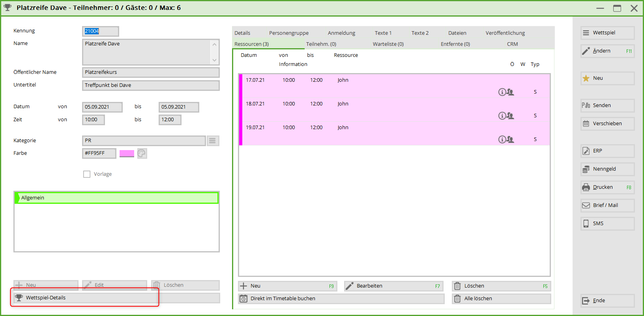
Task: Click Direkt im Timetable buchen
Action: coord(341,299)
